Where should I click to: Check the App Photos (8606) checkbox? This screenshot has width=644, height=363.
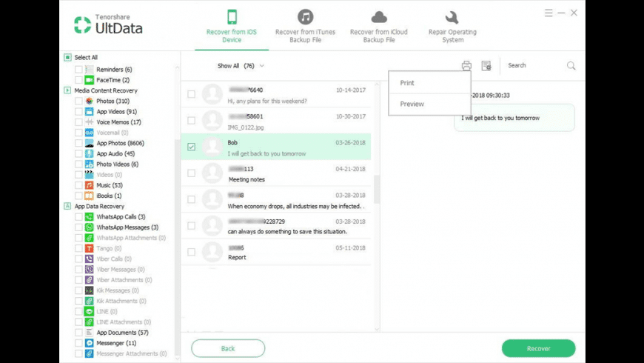point(78,143)
